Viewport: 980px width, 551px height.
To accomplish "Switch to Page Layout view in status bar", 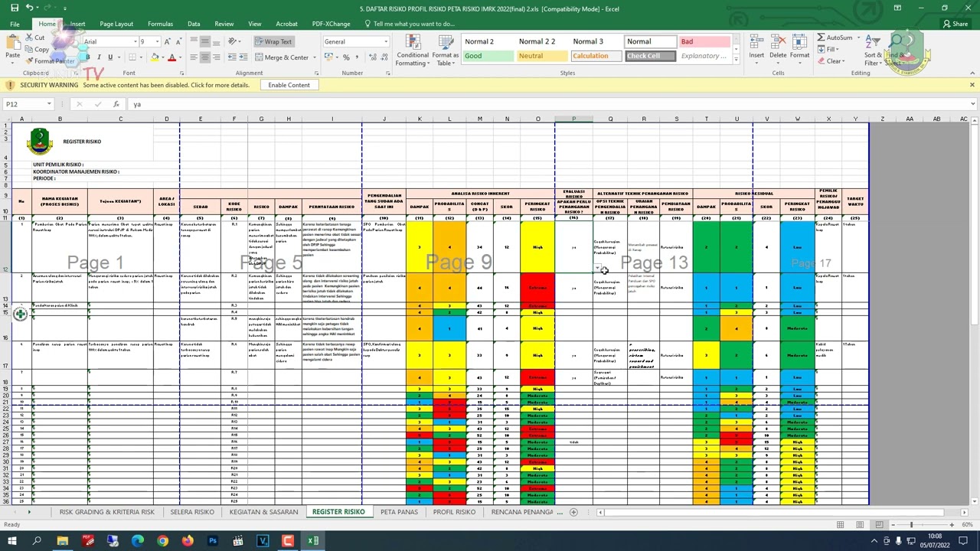I will (860, 525).
